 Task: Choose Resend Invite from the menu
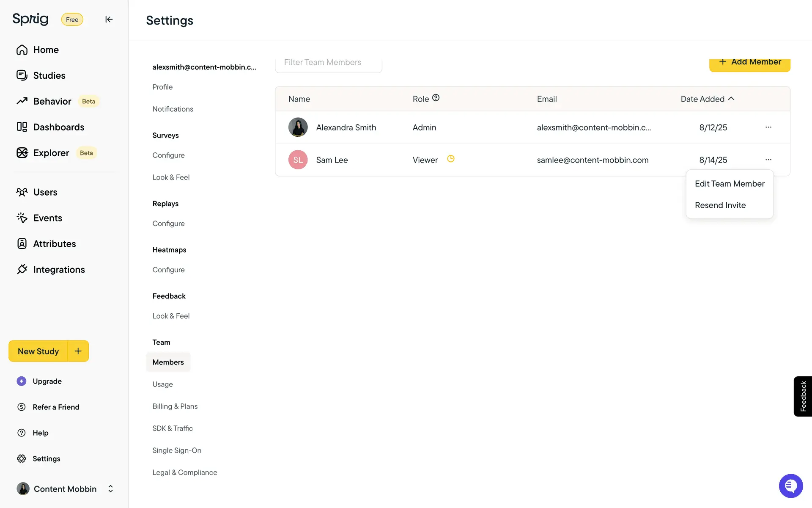coord(720,205)
